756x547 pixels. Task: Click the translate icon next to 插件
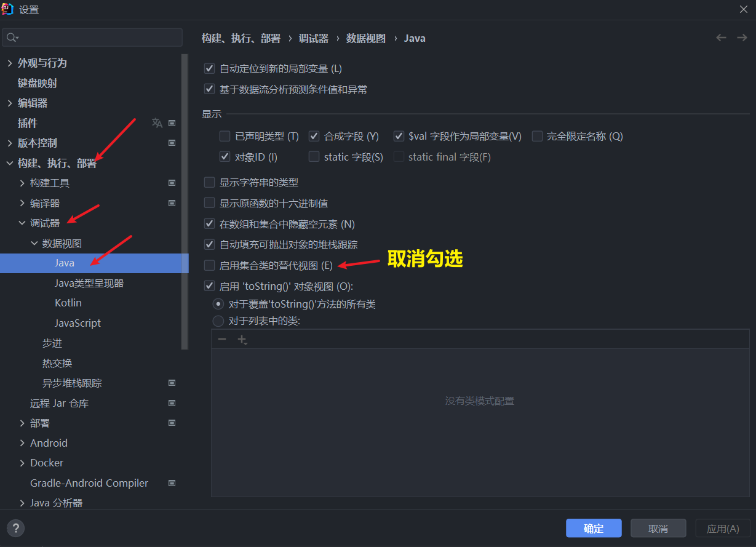(157, 122)
